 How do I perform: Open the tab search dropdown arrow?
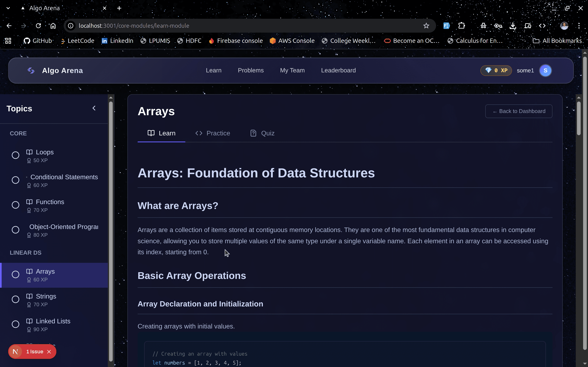[8, 8]
